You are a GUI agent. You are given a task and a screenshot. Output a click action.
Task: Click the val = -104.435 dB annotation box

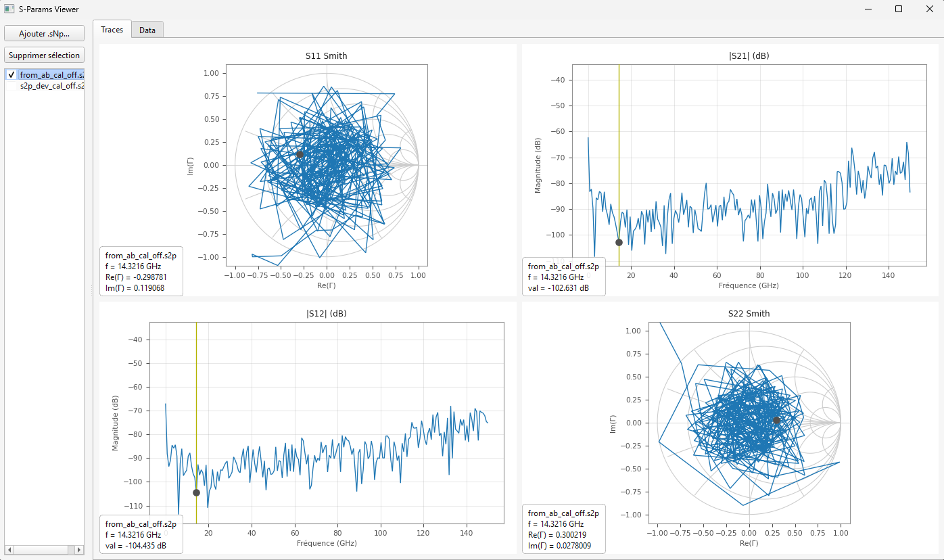click(141, 534)
